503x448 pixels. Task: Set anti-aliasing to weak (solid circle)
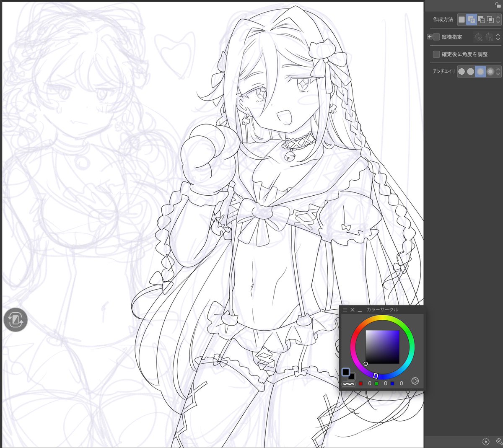pos(471,72)
